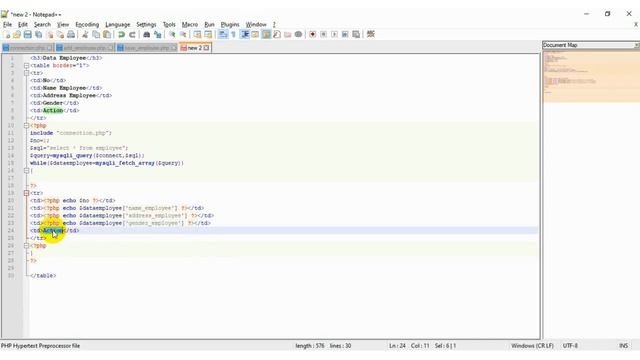Toggle synchronized horizontal scrolling
The width and height of the screenshot is (640, 360).
tap(208, 35)
